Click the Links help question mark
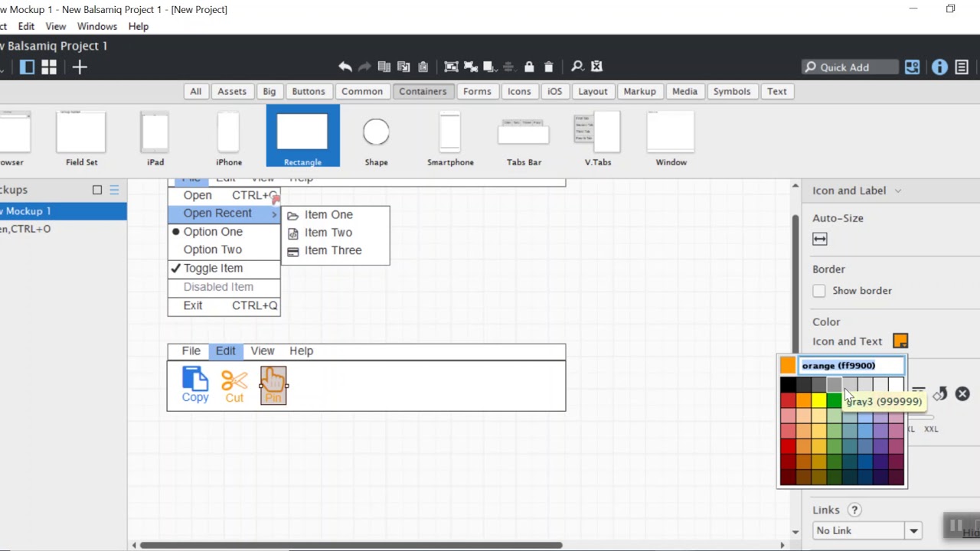This screenshot has width=980, height=551. (x=854, y=510)
